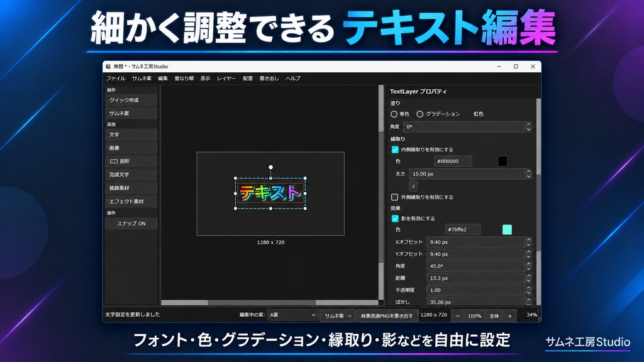644x362 pixels.
Task: Open the ヘルプ menu
Action: pyautogui.click(x=293, y=79)
